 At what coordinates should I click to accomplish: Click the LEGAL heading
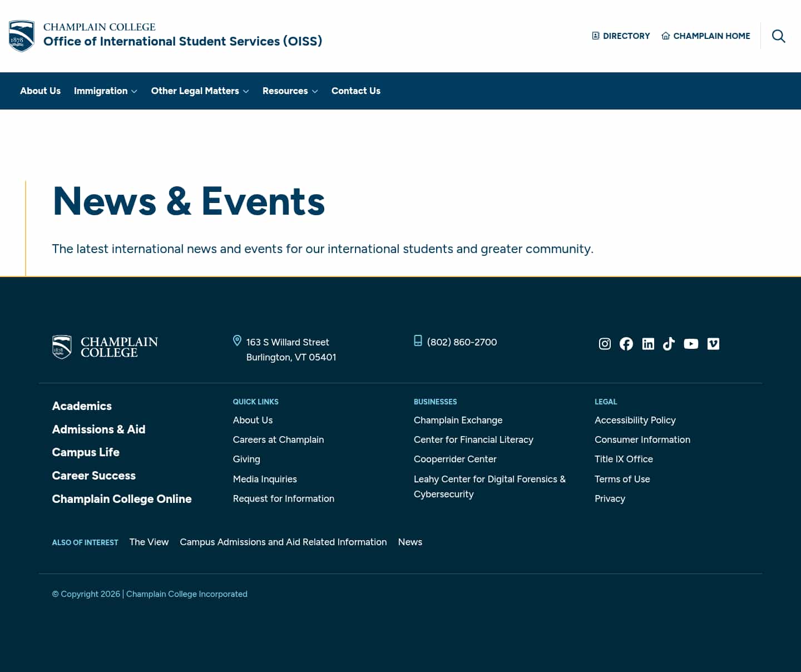[606, 402]
